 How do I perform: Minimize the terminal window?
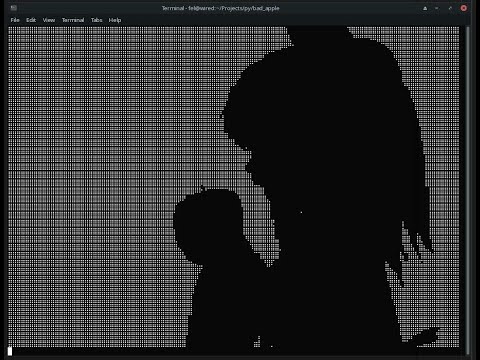pos(437,8)
